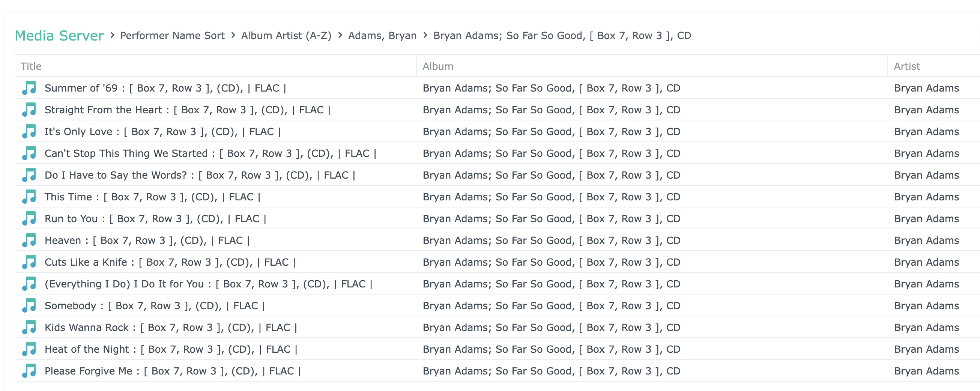This screenshot has width=980, height=391.
Task: Navigate to Performer Name Sort breadcrumb
Action: point(172,36)
